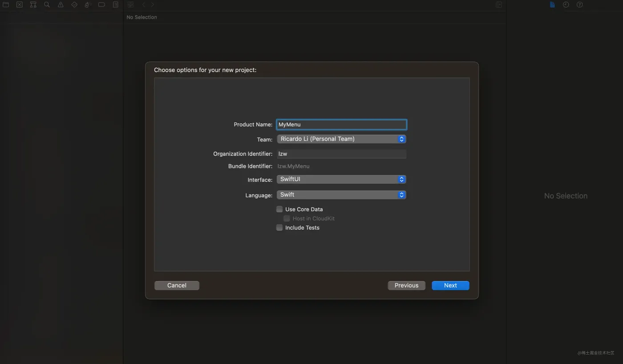The image size is (623, 364).
Task: Open the Language dropdown set to Swift
Action: tap(341, 195)
